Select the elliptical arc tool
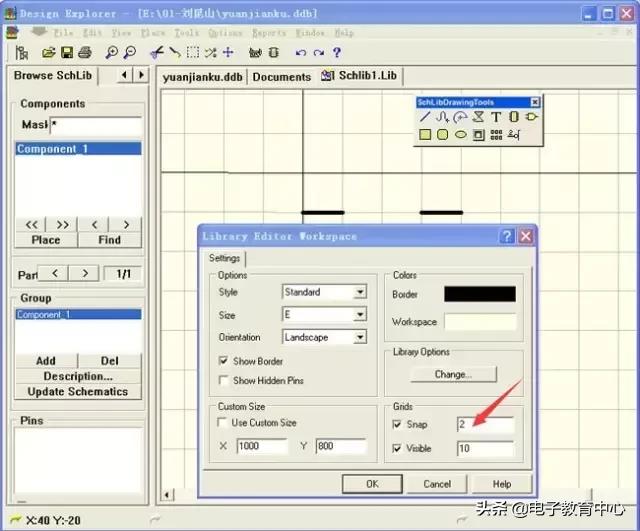The height and width of the screenshot is (531, 640). pos(460,117)
